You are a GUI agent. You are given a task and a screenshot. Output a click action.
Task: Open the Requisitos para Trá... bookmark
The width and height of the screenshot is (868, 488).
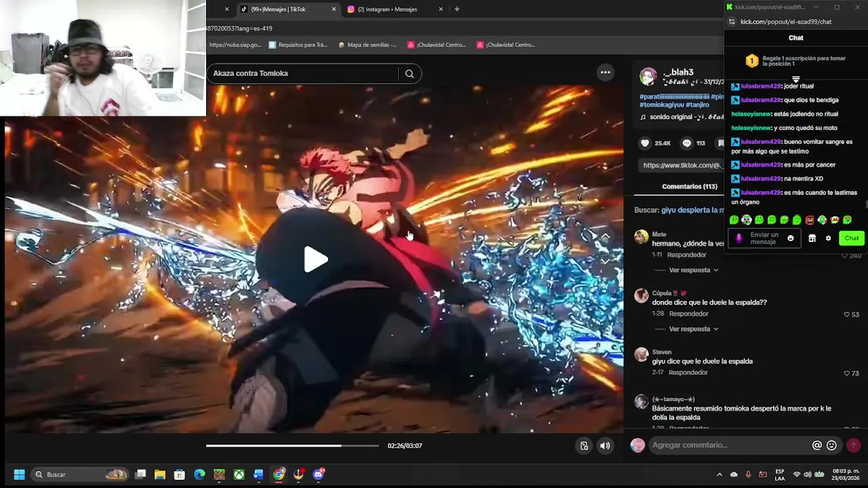(298, 45)
